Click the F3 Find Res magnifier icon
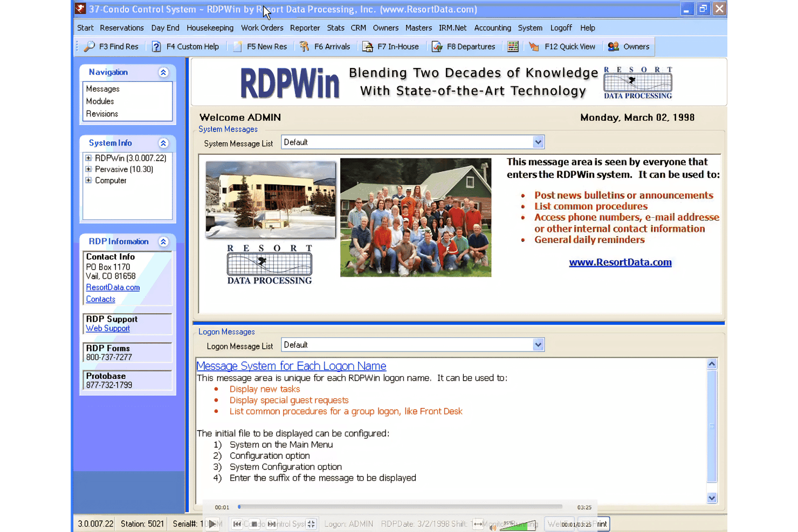The width and height of the screenshot is (798, 532). 90,47
